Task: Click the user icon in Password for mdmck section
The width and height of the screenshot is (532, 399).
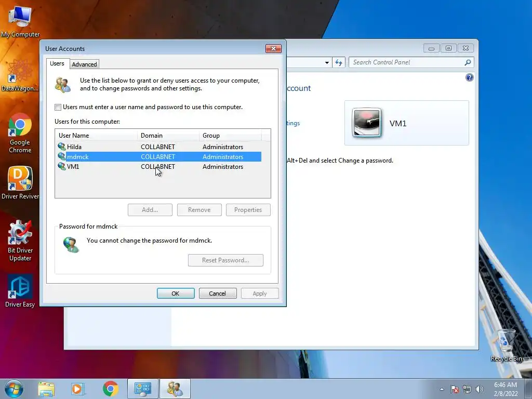Action: (x=71, y=244)
